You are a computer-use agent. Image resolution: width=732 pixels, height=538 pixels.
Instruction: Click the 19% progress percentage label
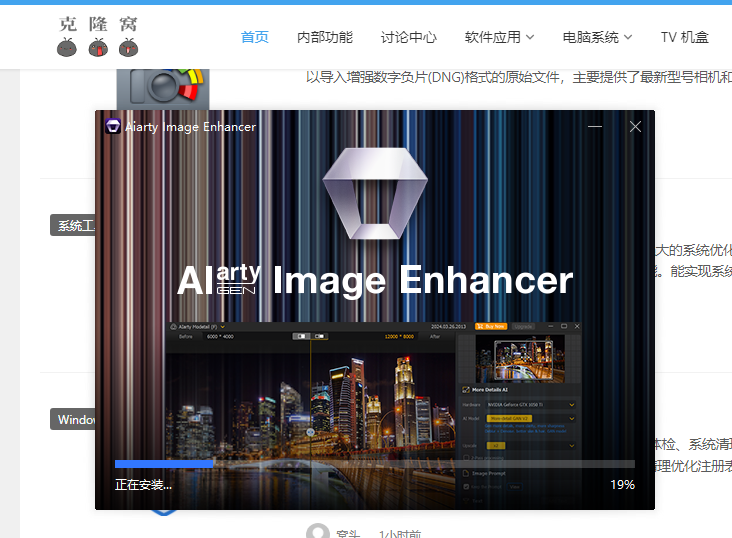click(x=622, y=485)
